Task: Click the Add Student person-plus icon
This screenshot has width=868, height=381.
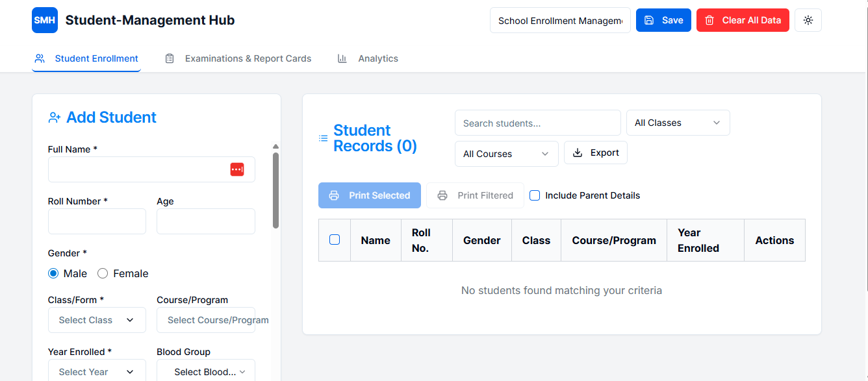Action: click(x=55, y=117)
